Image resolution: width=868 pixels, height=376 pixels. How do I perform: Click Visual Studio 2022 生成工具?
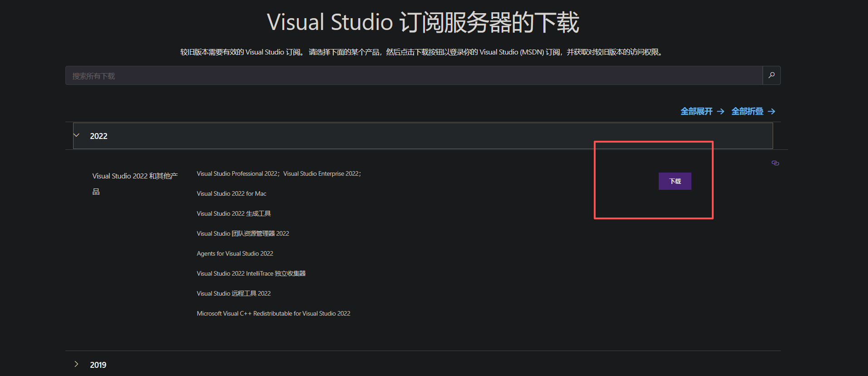(x=234, y=213)
